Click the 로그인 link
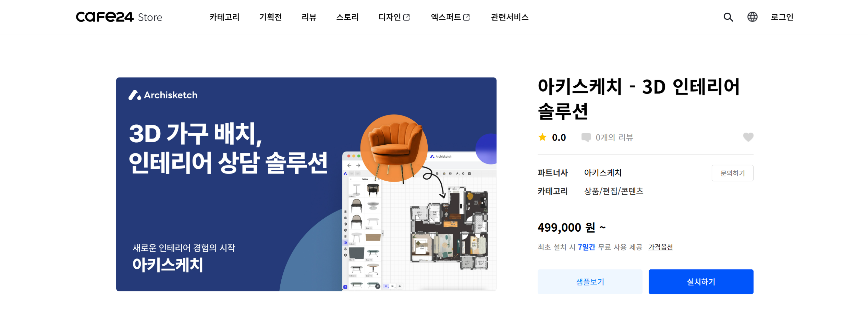868x316 pixels. 782,17
